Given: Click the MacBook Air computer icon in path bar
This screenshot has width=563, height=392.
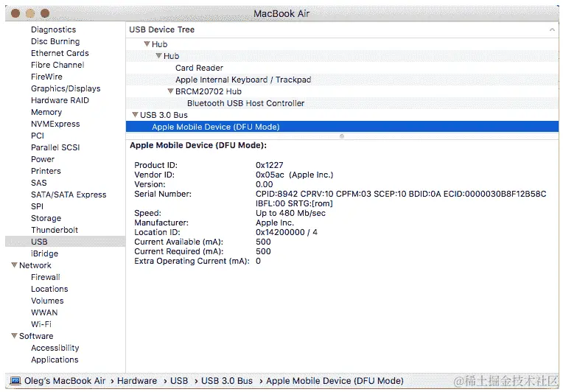Looking at the screenshot, I should (15, 380).
